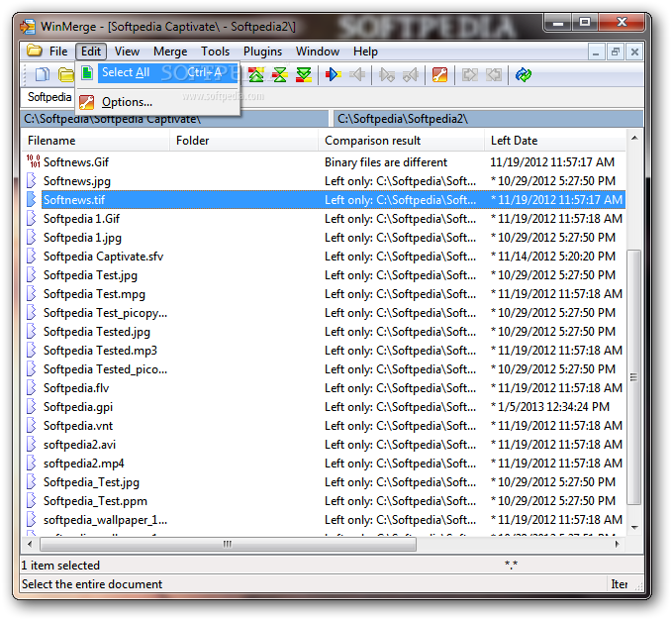This screenshot has width=672, height=620.
Task: Select the Softpedia 1.jpg file
Action: [x=82, y=238]
